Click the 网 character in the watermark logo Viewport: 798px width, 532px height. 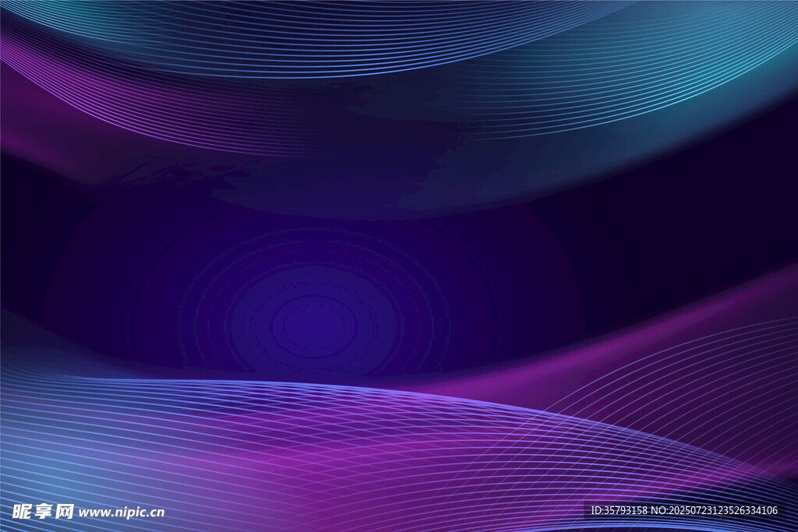coord(65,512)
